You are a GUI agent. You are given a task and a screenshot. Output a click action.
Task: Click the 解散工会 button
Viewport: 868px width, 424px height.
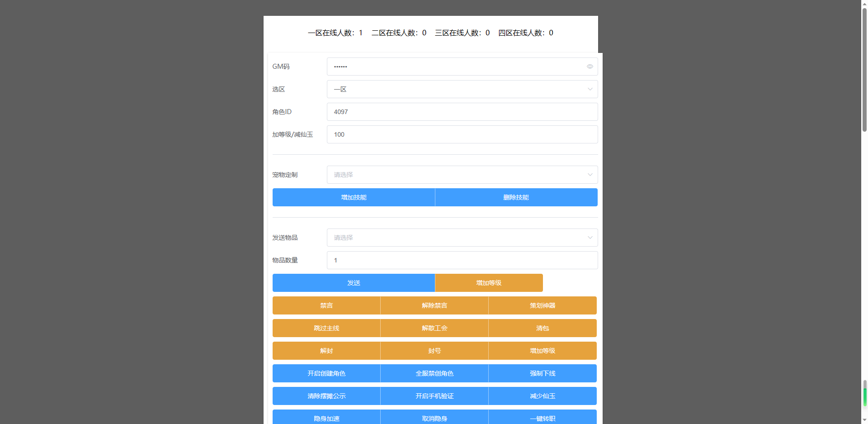click(x=434, y=328)
